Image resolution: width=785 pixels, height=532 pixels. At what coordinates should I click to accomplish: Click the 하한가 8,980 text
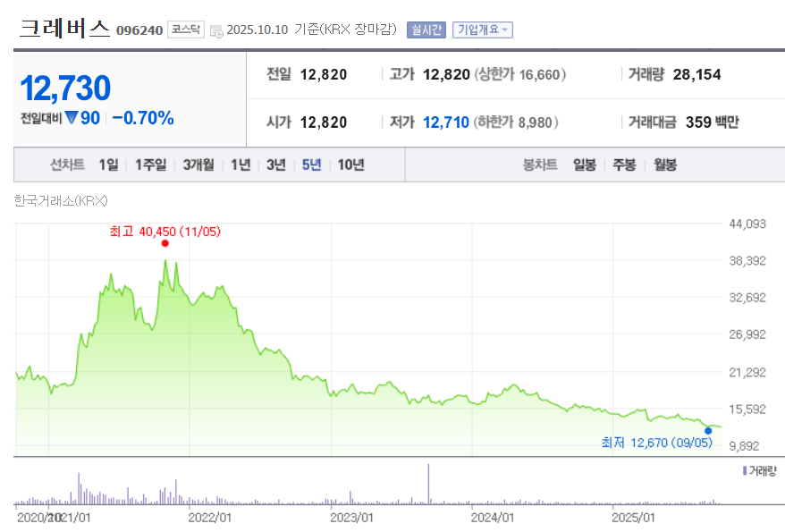coord(516,122)
